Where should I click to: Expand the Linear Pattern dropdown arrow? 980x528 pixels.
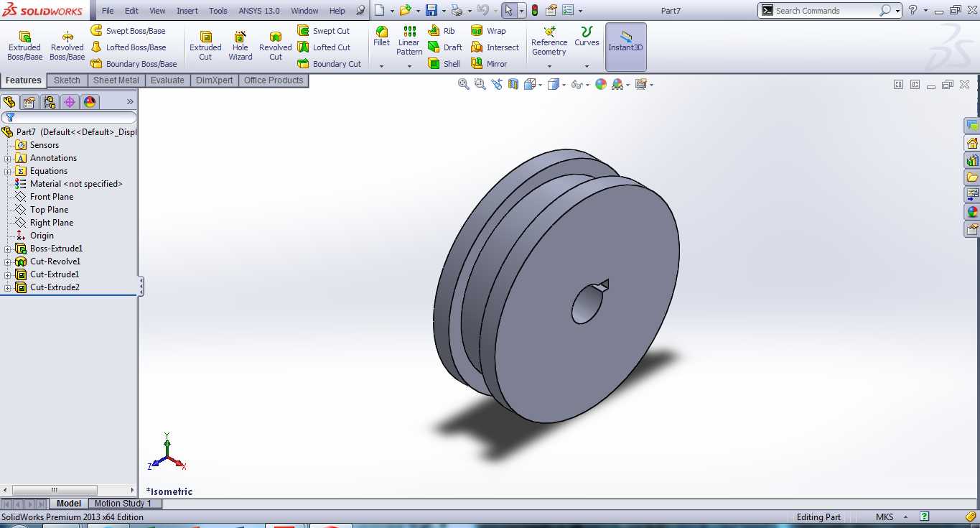click(x=409, y=66)
